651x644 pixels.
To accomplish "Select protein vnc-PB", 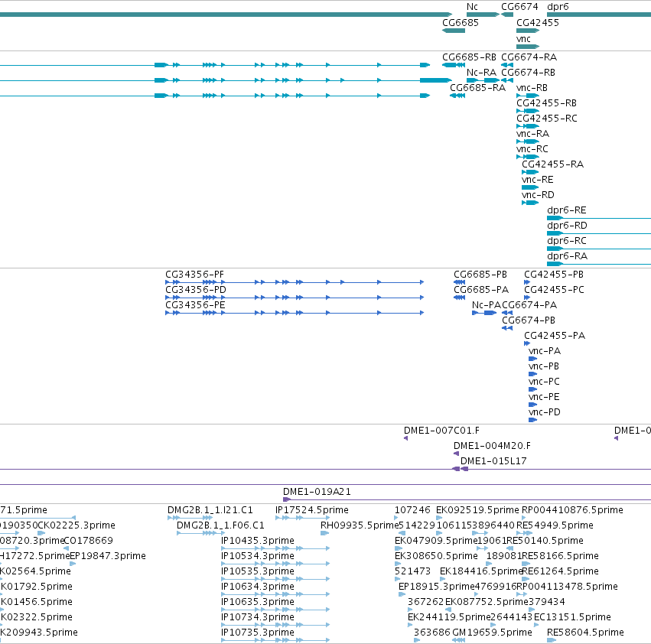I will 544,366.
